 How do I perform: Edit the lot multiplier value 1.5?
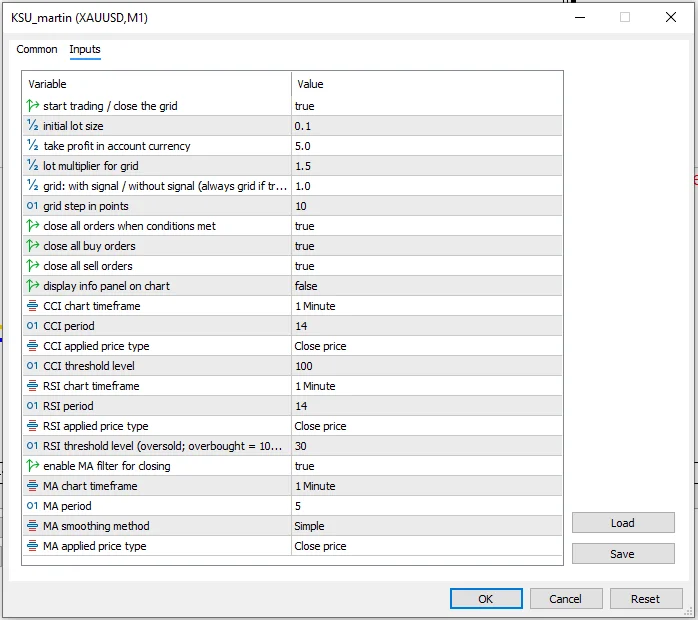(426, 166)
